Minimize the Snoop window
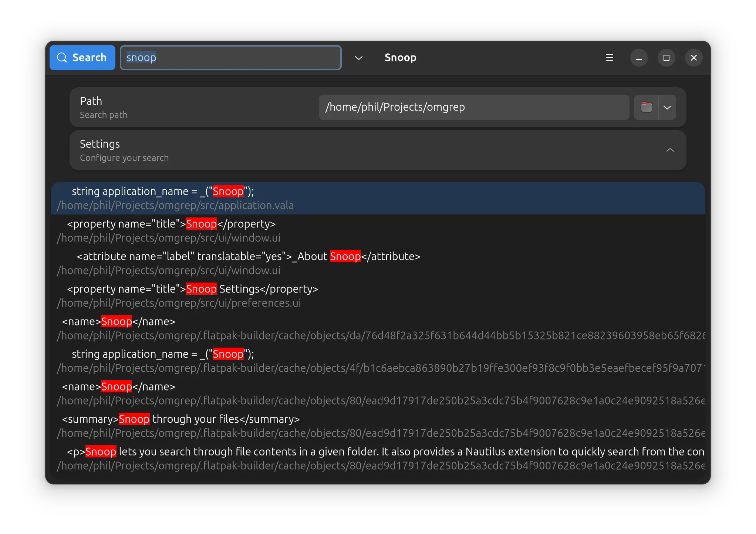Viewport: 756px width, 534px height. (x=639, y=58)
